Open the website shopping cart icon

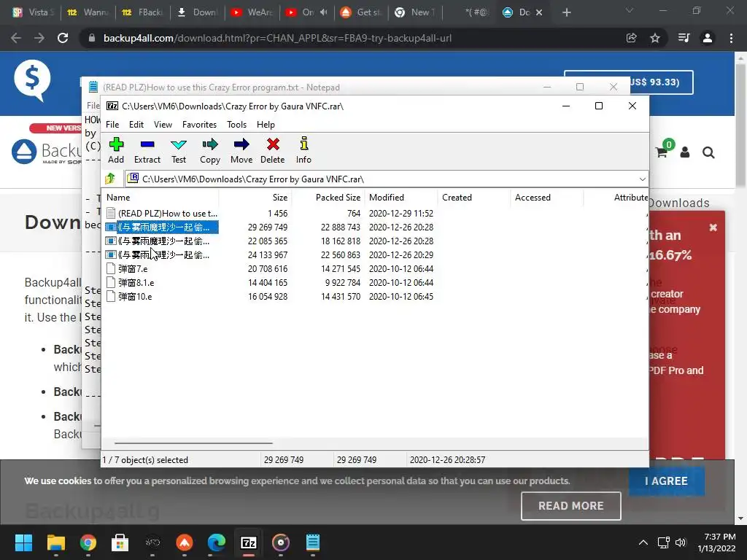(661, 152)
